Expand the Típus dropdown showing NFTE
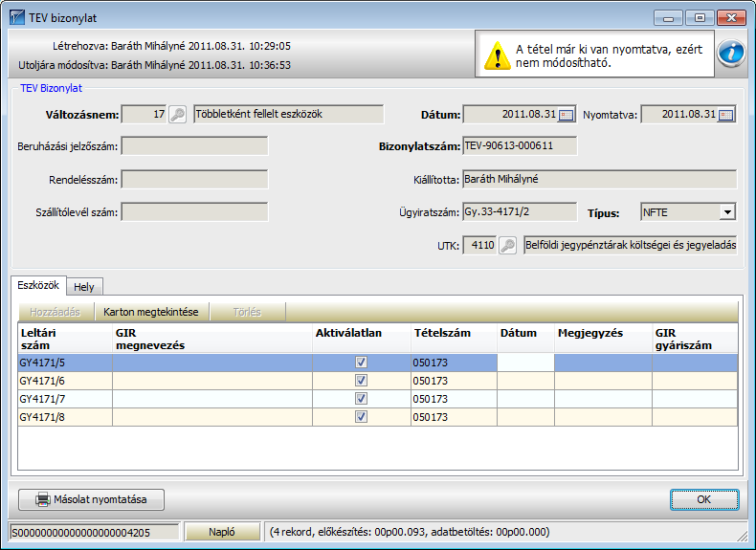Image resolution: width=756 pixels, height=550 pixels. tap(727, 212)
